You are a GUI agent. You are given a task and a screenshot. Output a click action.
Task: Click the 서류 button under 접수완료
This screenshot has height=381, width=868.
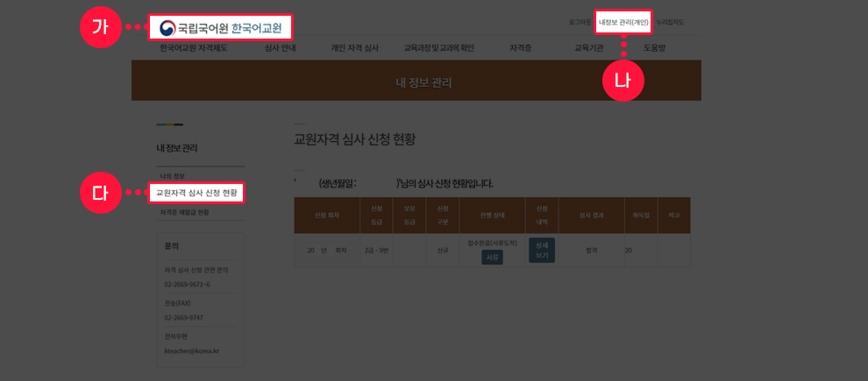492,257
